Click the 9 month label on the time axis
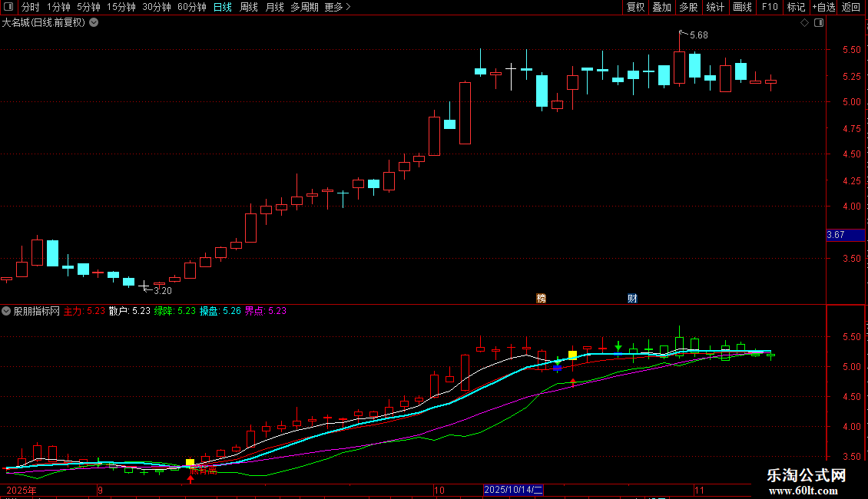Screen dimensions: 868x499 (100, 490)
